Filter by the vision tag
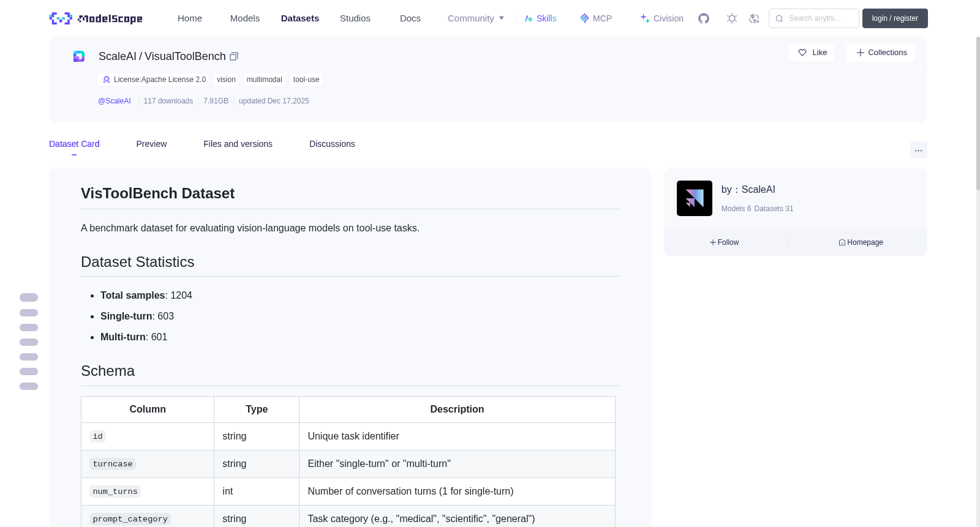The image size is (980, 527). click(x=226, y=80)
